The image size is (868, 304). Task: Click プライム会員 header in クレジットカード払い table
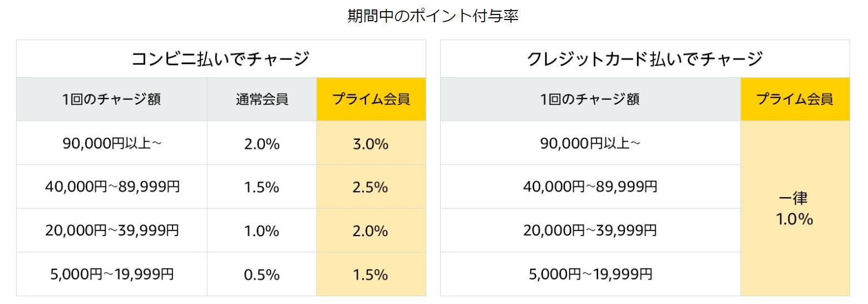click(795, 100)
